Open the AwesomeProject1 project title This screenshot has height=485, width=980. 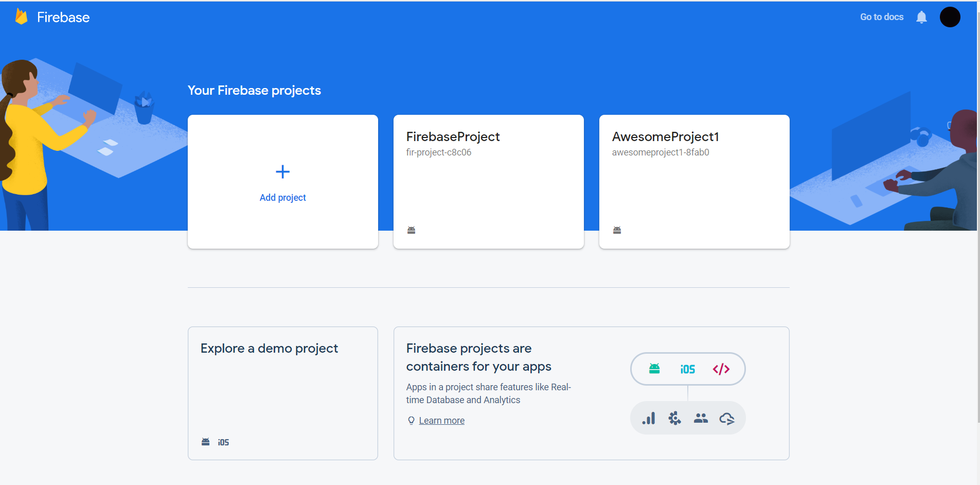point(665,136)
